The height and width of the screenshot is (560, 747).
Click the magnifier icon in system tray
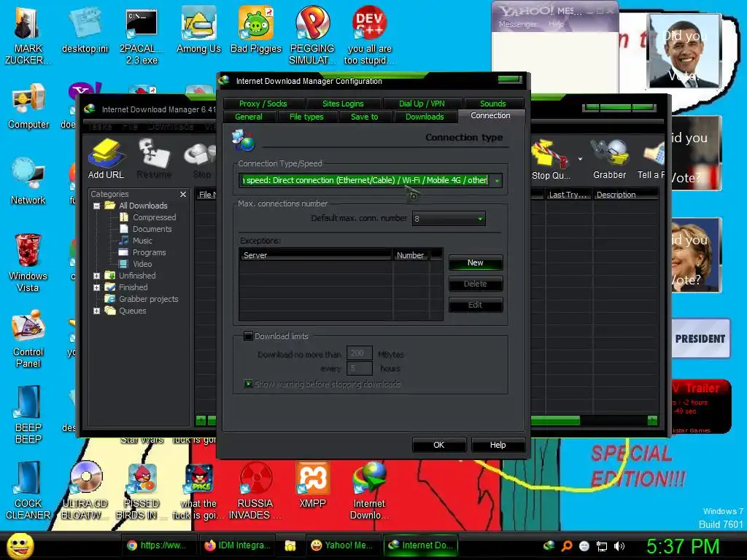coord(566,545)
